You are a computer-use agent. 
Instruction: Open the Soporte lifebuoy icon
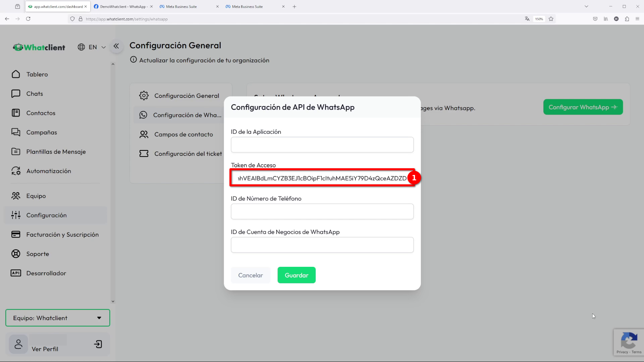[x=16, y=254]
